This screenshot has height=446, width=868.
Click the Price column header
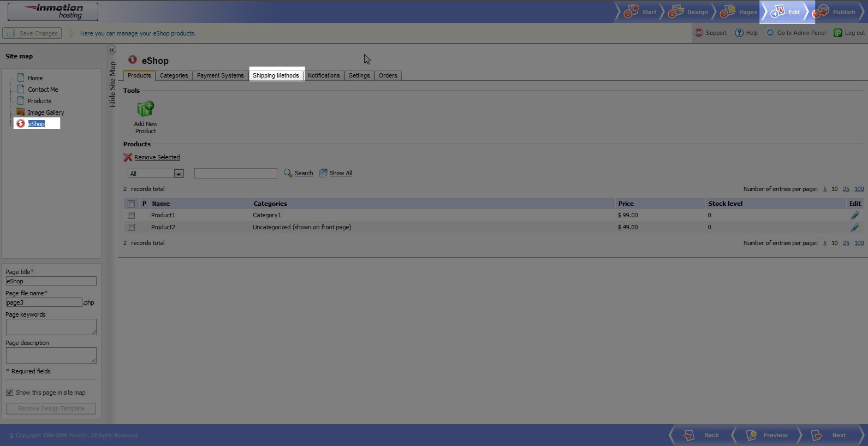626,204
